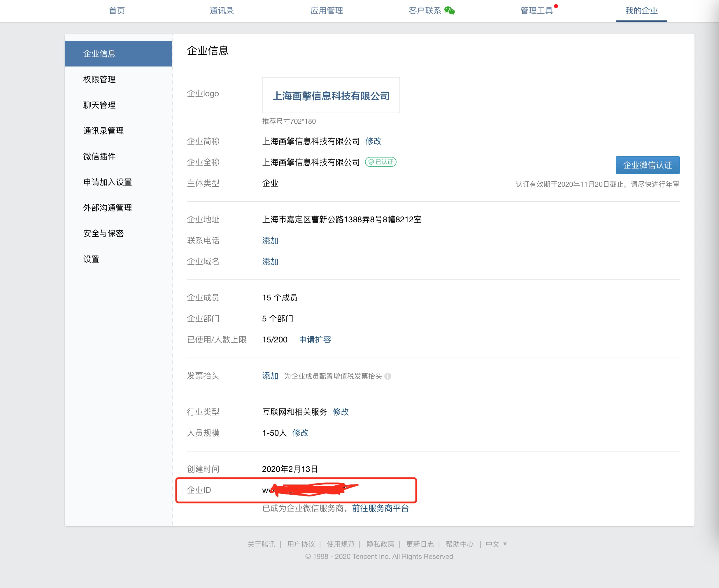Click 申请扩容 link

[x=315, y=339]
